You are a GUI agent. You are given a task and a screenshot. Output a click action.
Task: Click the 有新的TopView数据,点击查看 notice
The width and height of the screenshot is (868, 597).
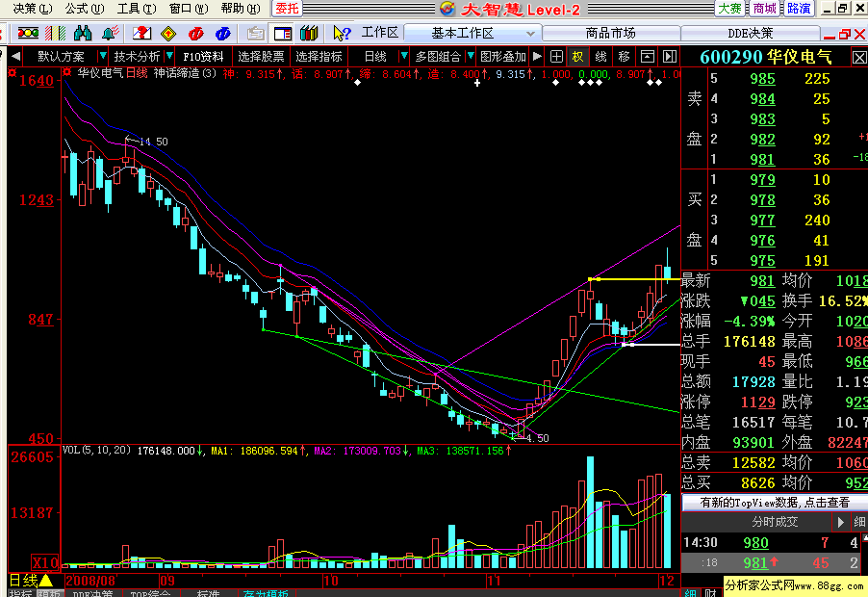(x=775, y=503)
